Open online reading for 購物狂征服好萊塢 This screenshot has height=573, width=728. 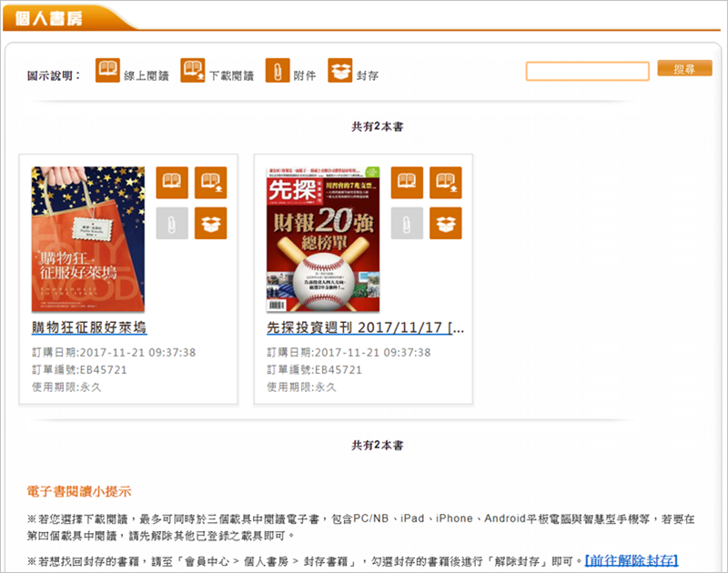(x=172, y=183)
